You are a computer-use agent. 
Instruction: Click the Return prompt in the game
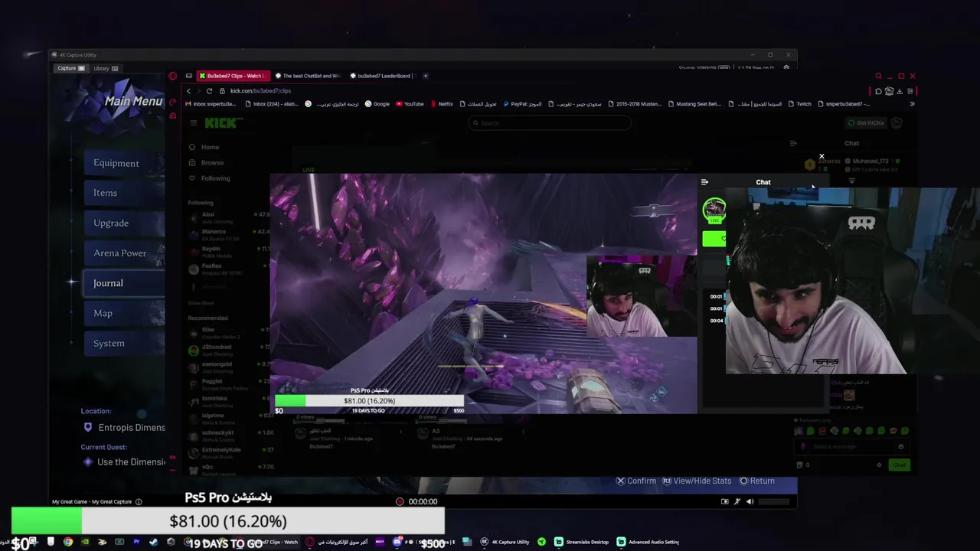pyautogui.click(x=756, y=481)
